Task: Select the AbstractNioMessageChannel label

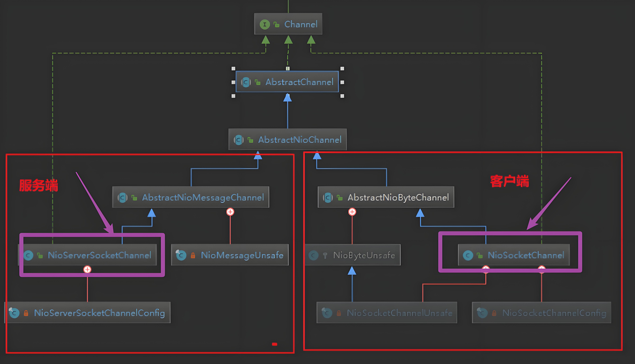Action: coord(203,197)
